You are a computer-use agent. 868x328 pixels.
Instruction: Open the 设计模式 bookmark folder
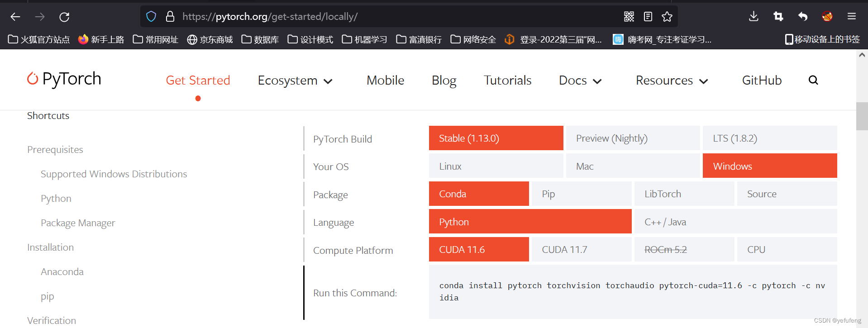coord(310,40)
